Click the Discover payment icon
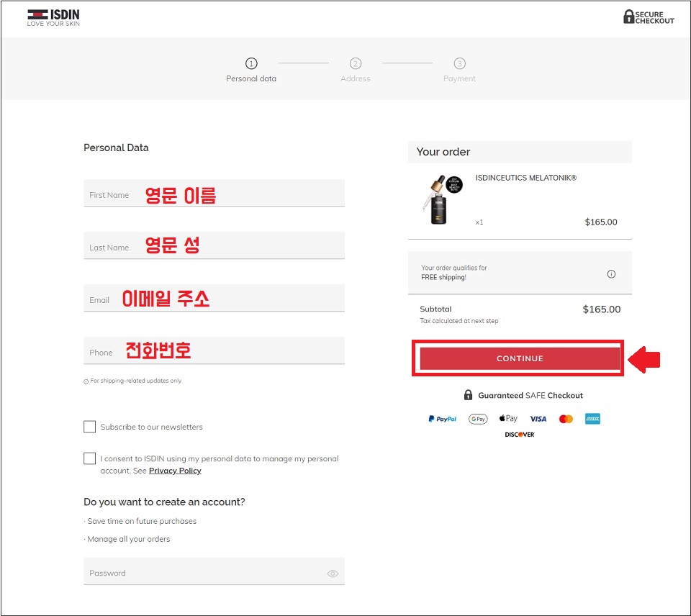691x616 pixels. [520, 435]
